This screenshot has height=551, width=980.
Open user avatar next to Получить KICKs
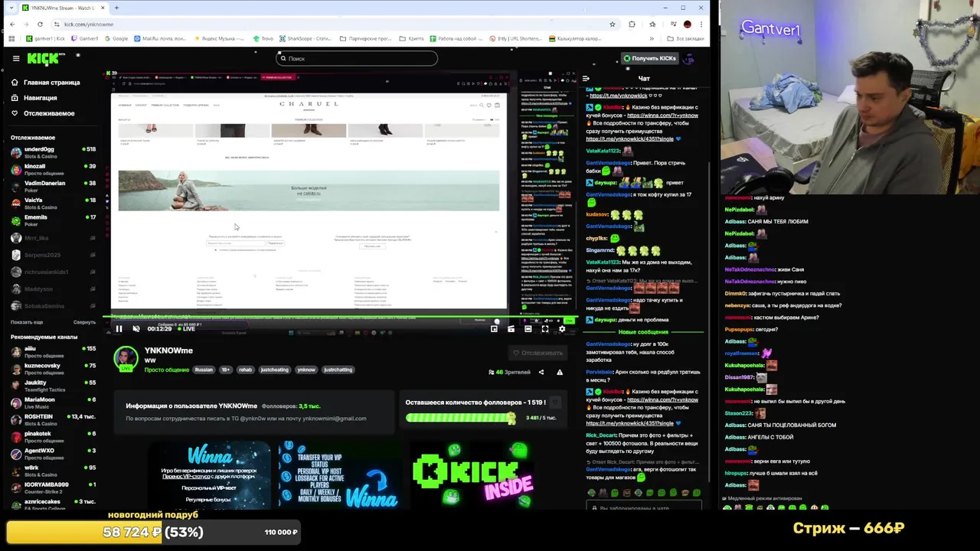pyautogui.click(x=689, y=58)
